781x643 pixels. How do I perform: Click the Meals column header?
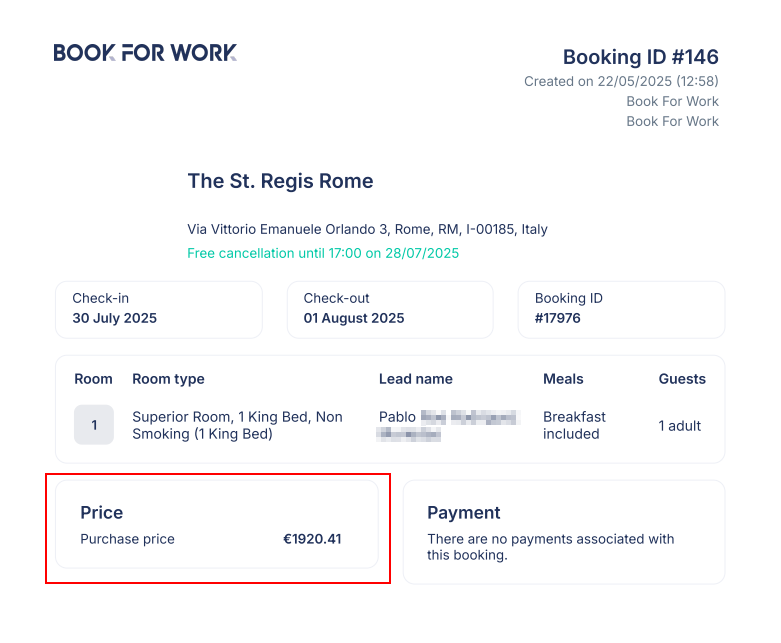pos(563,379)
